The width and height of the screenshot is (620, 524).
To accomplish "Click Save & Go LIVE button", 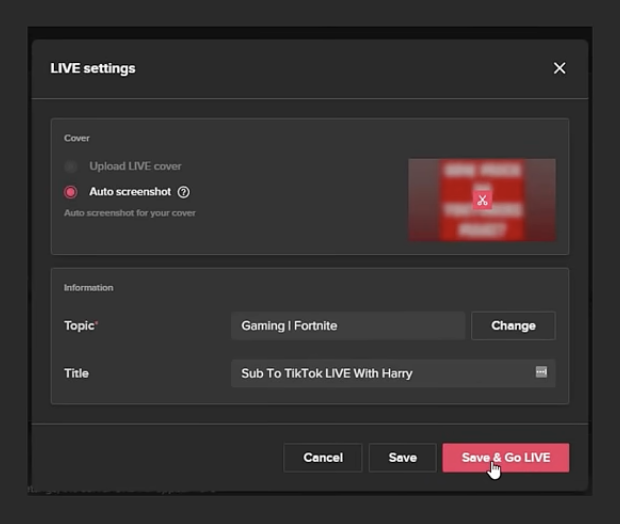I will (506, 458).
